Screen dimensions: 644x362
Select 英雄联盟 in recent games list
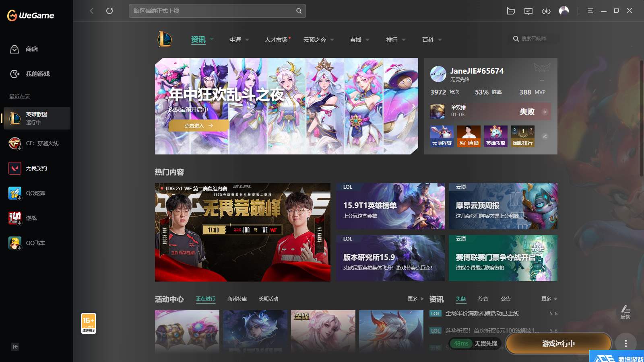37,118
